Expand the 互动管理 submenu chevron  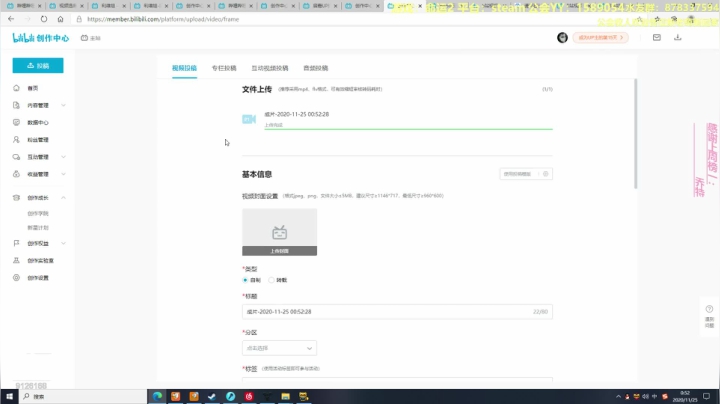point(63,157)
